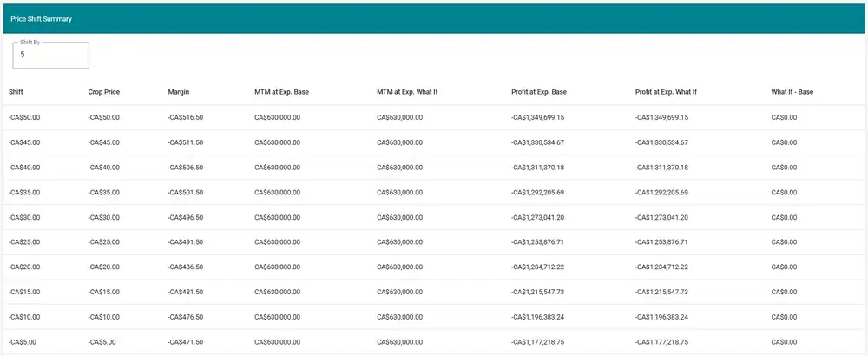
Task: Click the What If - Base column header
Action: [792, 92]
